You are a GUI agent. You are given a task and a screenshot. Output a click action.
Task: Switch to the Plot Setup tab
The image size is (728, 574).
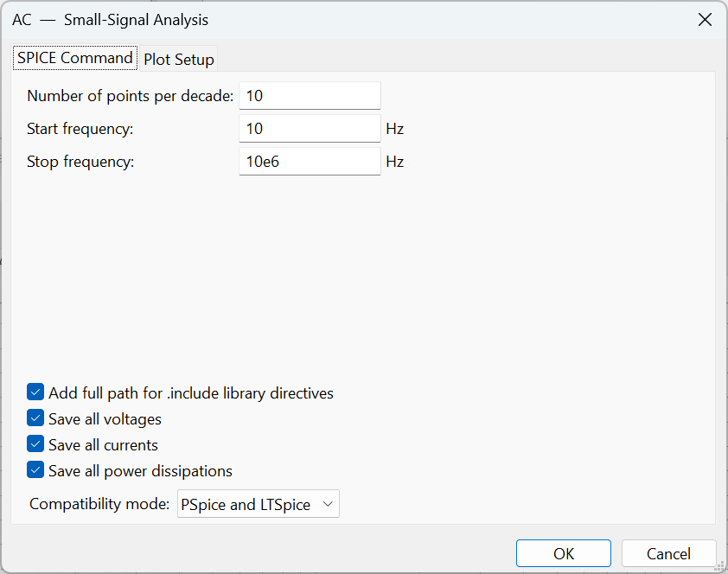click(x=179, y=60)
